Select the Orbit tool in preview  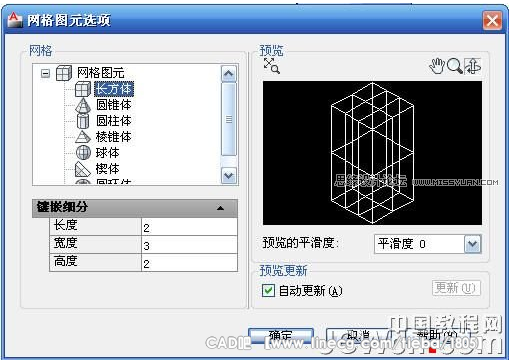pyautogui.click(x=472, y=66)
